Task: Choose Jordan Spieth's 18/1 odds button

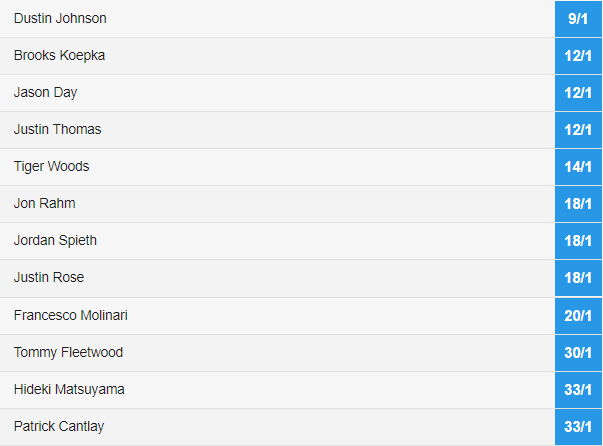Action: coord(578,241)
